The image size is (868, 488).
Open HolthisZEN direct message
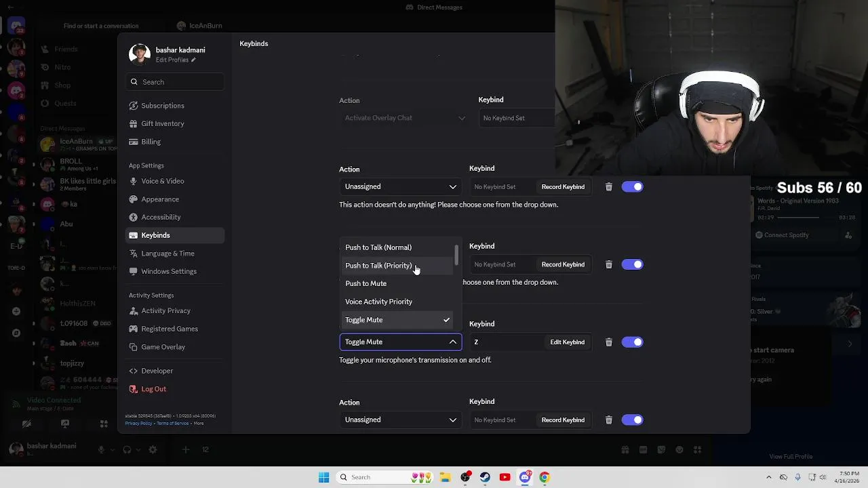click(x=78, y=304)
